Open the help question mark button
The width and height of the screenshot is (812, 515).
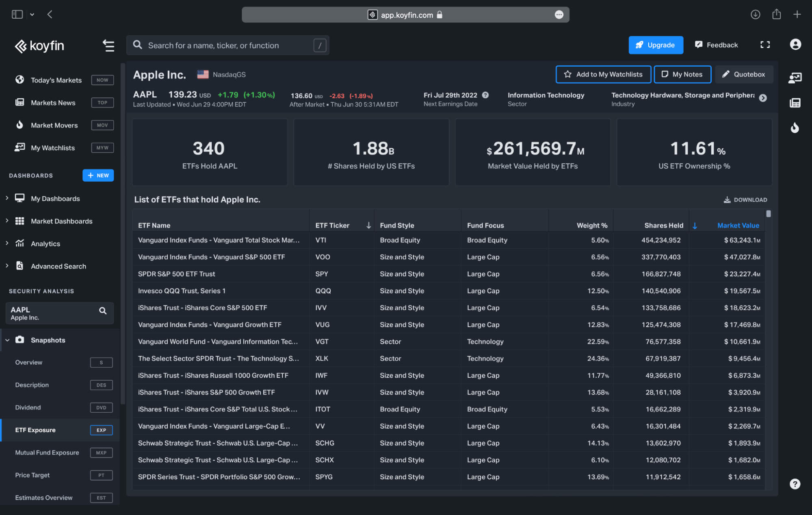[795, 484]
